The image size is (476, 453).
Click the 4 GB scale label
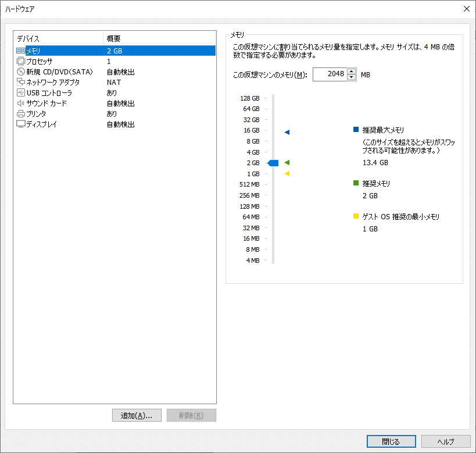(x=253, y=152)
